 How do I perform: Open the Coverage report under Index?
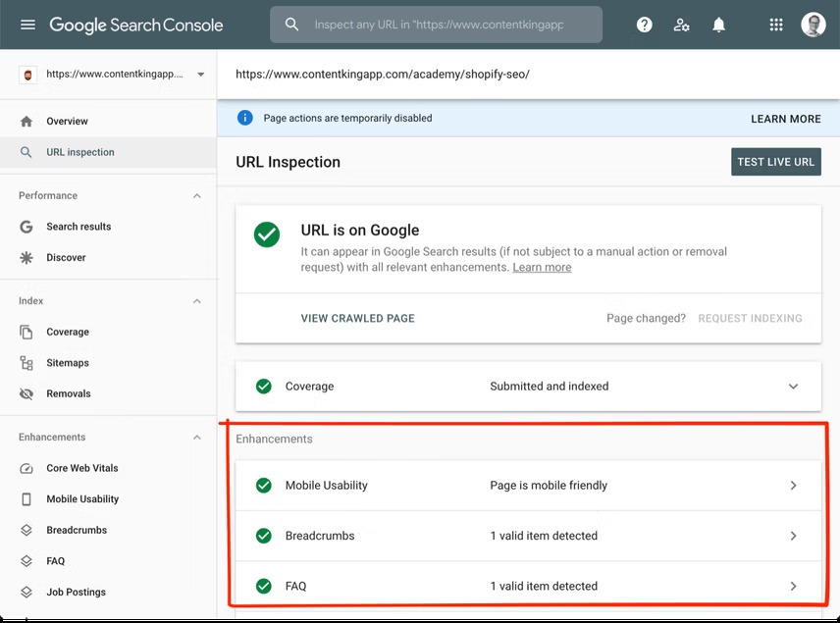(x=68, y=332)
